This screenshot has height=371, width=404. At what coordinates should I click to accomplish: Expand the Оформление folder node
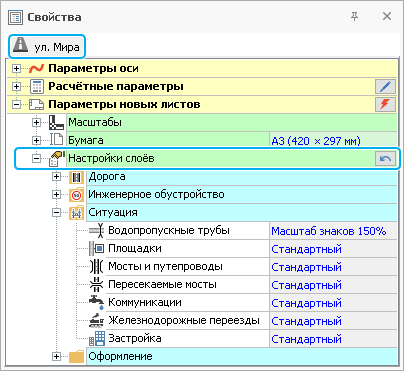56,357
